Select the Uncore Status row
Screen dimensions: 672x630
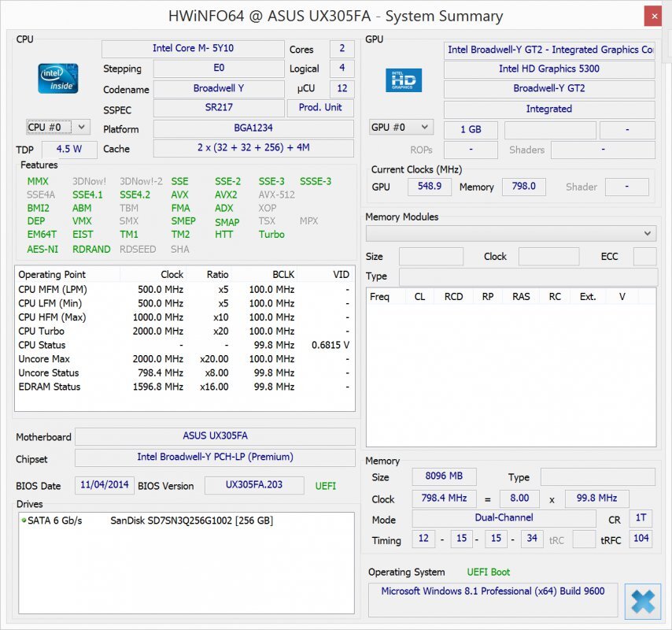tap(185, 372)
